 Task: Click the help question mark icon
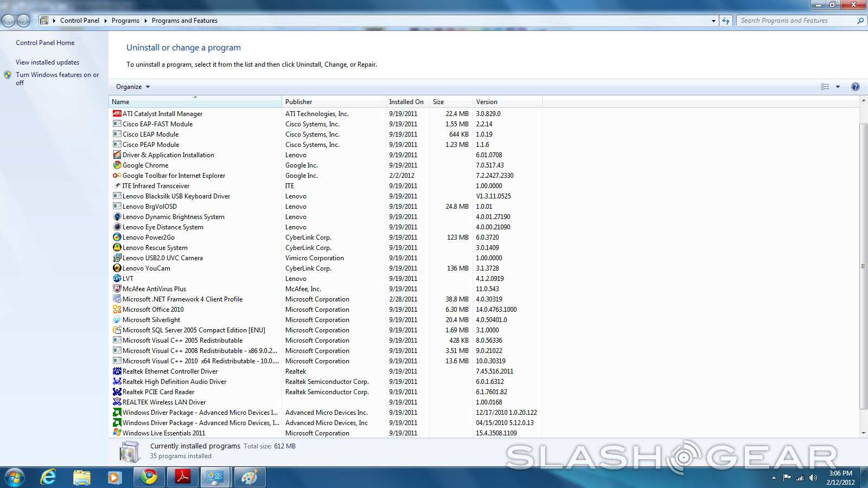856,87
